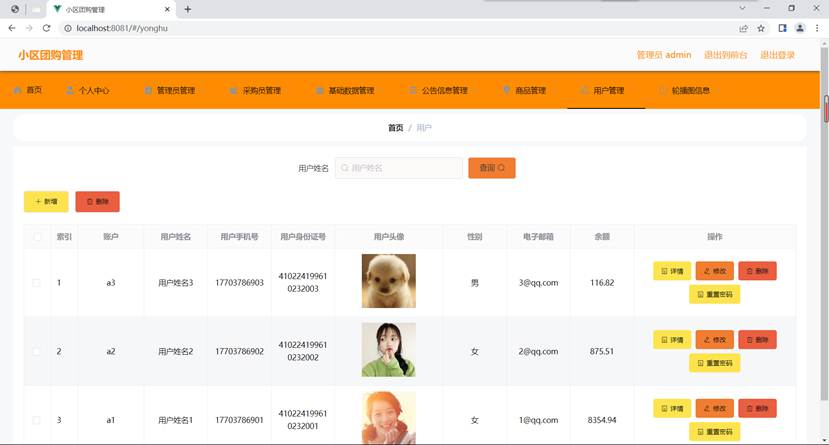The width and height of the screenshot is (829, 445).
Task: Open 详情 details for user a3
Action: 672,271
